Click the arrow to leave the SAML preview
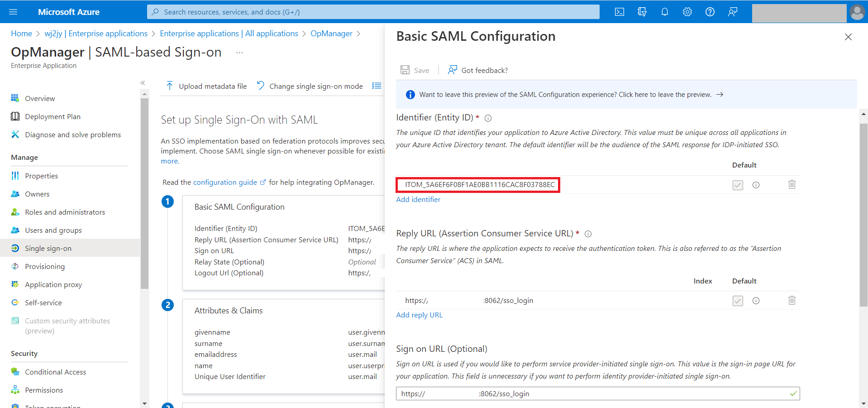 (720, 95)
